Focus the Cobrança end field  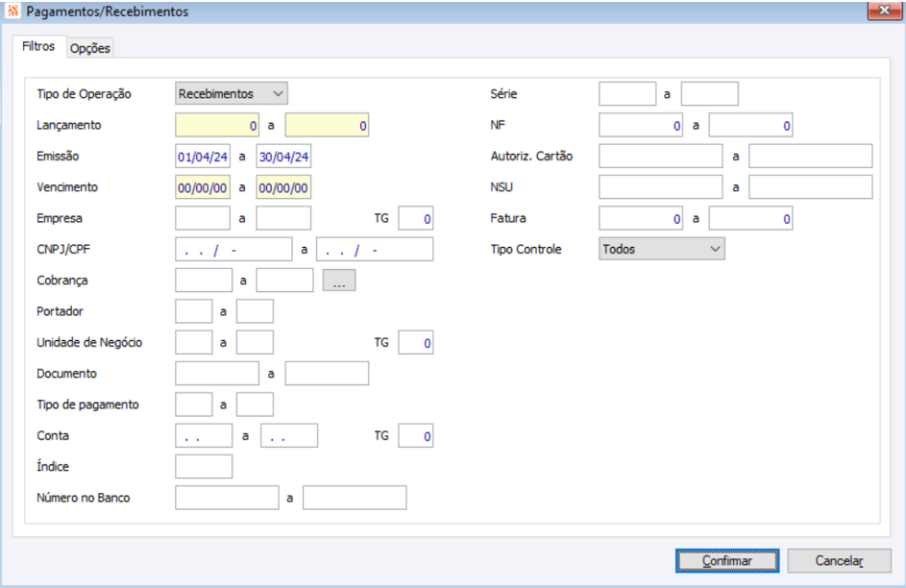pyautogui.click(x=284, y=281)
